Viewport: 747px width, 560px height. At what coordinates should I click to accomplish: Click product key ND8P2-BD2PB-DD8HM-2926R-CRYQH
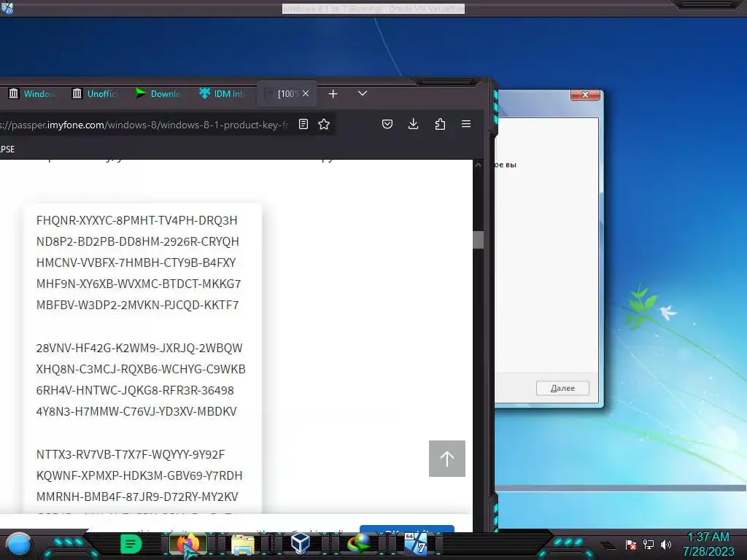point(138,241)
